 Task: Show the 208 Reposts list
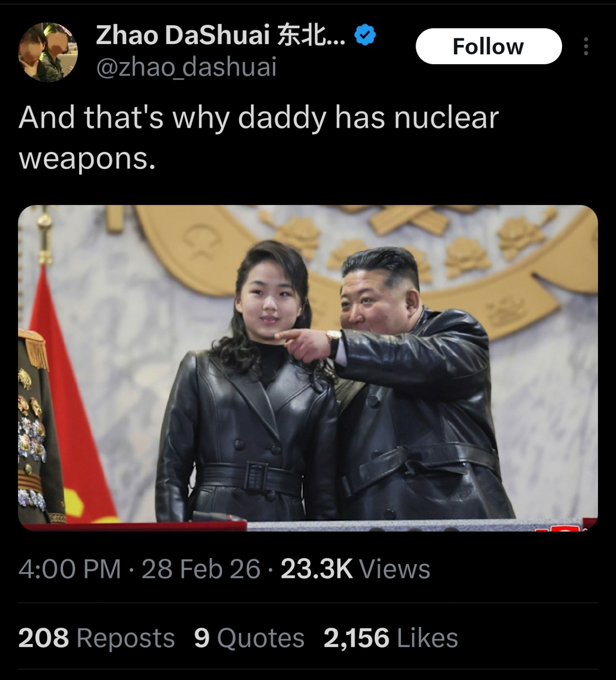(97, 638)
